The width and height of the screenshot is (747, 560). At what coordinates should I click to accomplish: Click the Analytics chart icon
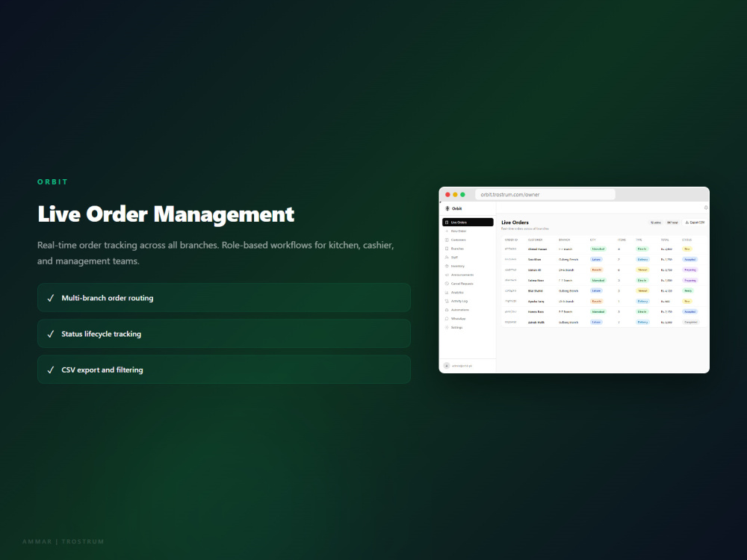[447, 293]
